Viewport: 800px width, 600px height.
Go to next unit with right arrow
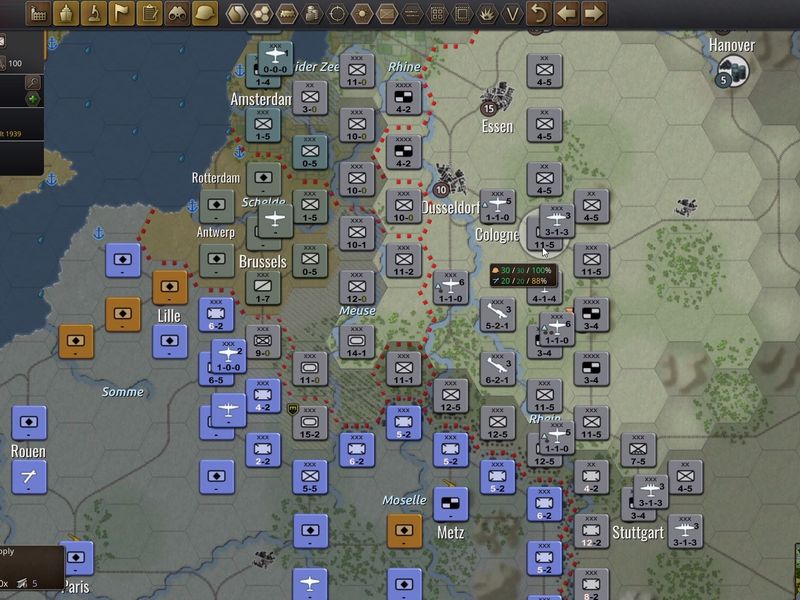pos(594,14)
